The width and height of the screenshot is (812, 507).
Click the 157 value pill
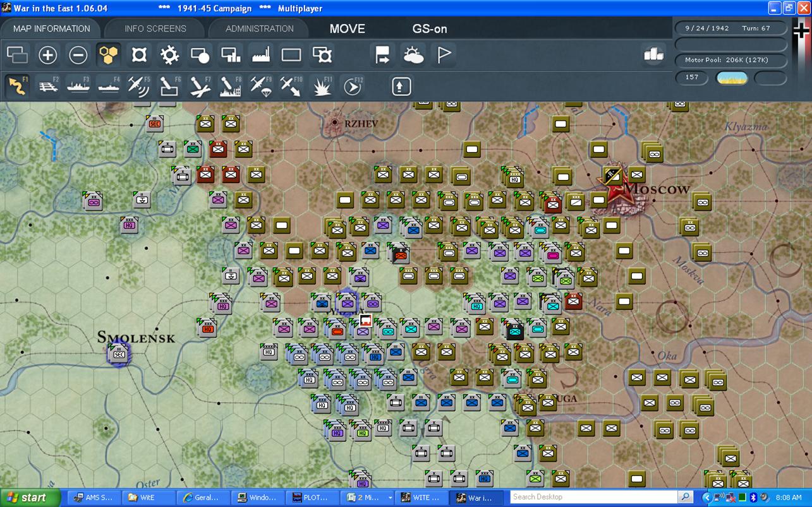pos(692,77)
